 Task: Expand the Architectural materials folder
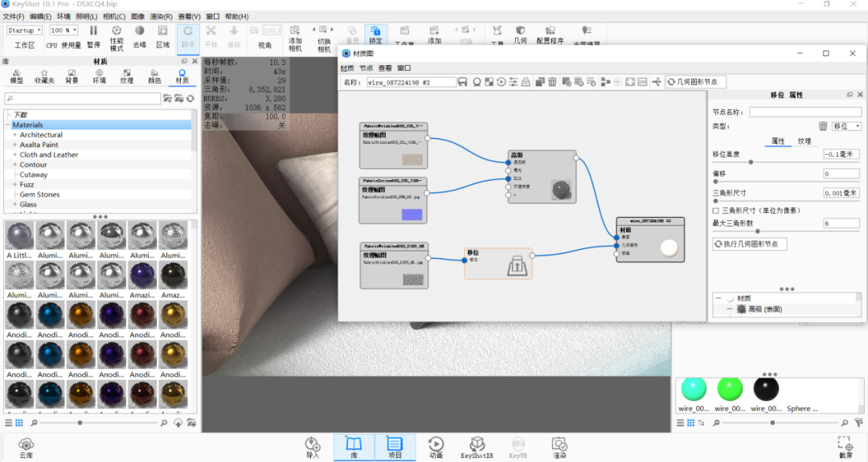tap(15, 135)
